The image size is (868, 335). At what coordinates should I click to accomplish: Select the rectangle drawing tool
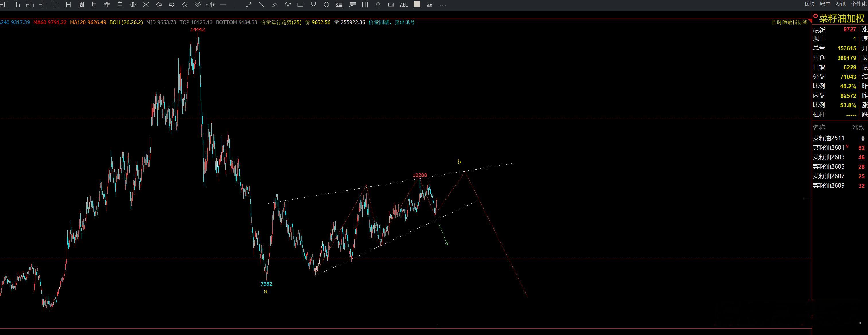click(x=300, y=5)
